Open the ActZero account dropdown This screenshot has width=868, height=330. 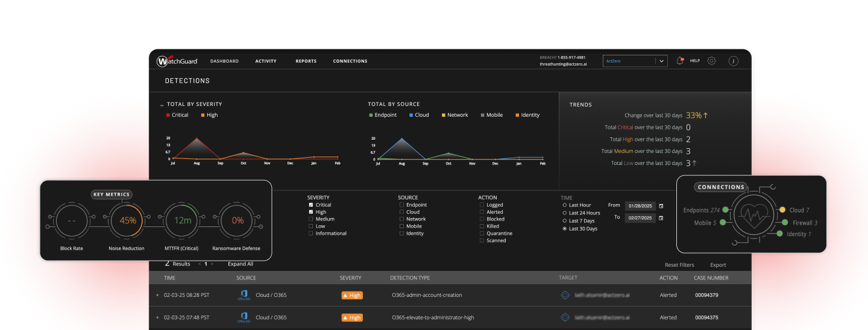(x=635, y=61)
